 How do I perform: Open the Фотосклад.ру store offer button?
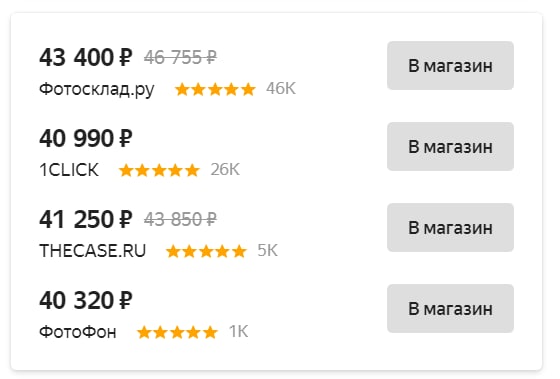click(x=450, y=65)
